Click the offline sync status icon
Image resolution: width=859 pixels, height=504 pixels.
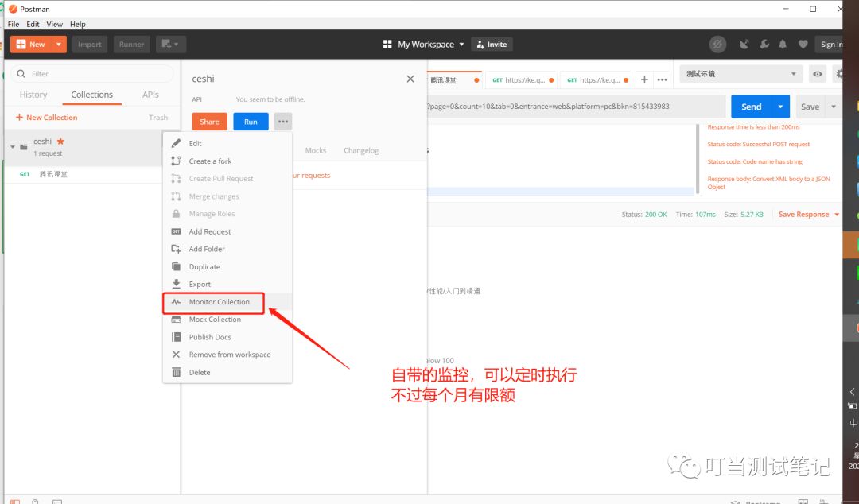click(717, 45)
